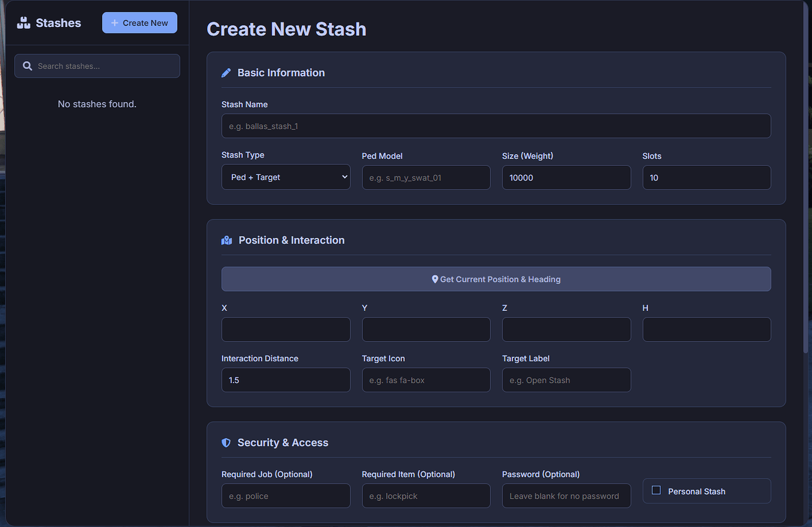Select the Size (Weight) field showing 10000
Screen dimensions: 812x527
(x=566, y=177)
